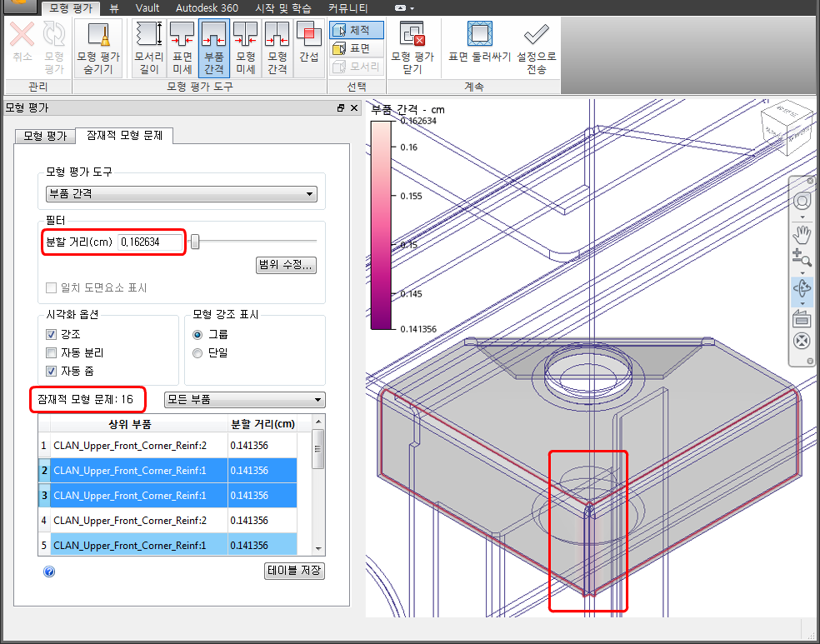The height and width of the screenshot is (644, 820).
Task: Click the circled X icon in navigation bar
Action: 802,341
